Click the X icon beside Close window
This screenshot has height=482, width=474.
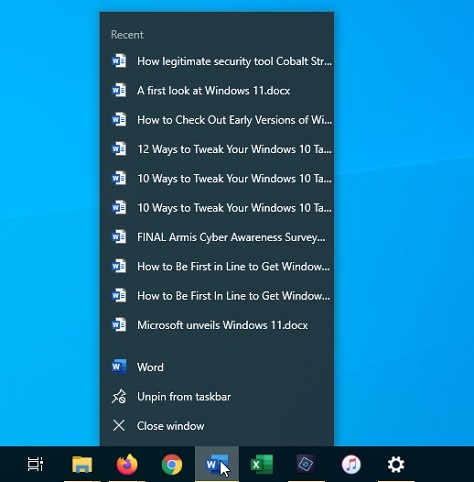point(119,426)
